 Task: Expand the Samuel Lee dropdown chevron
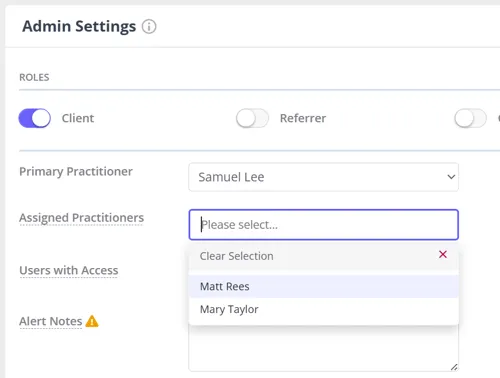coord(451,177)
